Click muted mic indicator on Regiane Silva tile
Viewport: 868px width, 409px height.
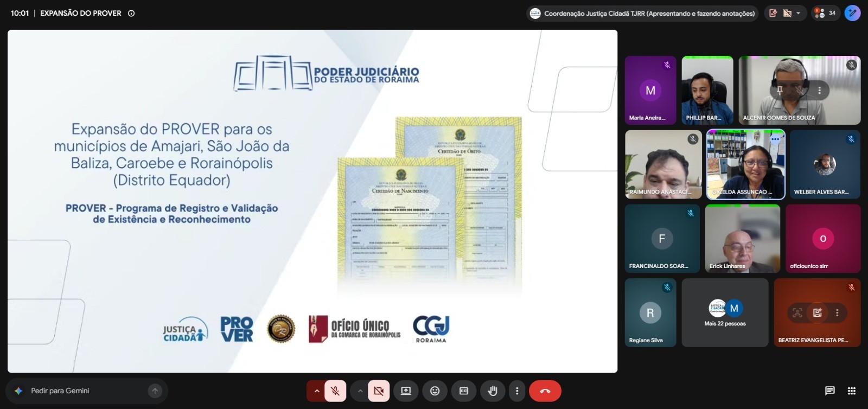click(667, 287)
